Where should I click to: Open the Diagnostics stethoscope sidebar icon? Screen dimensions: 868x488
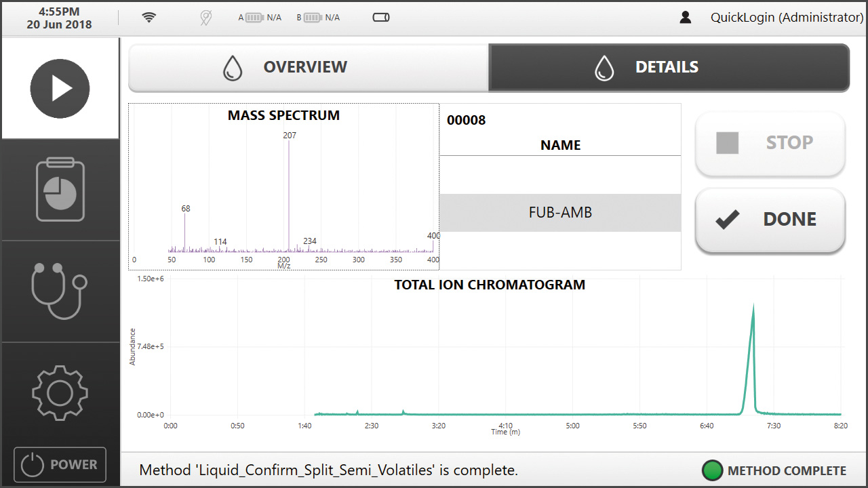(x=60, y=291)
